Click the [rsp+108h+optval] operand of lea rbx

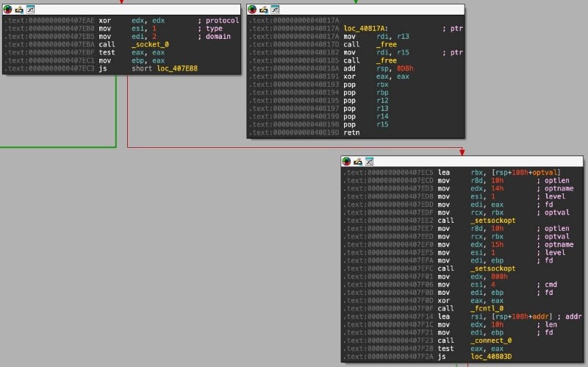(x=526, y=172)
